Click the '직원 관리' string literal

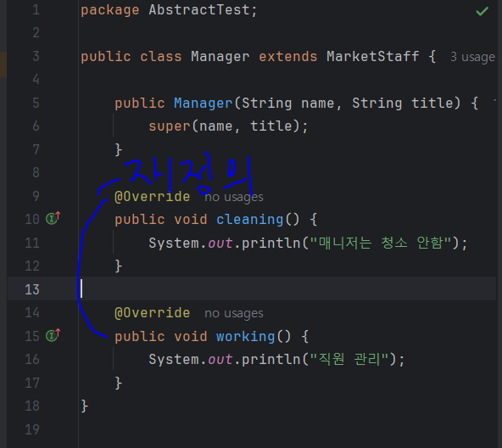pos(349,359)
